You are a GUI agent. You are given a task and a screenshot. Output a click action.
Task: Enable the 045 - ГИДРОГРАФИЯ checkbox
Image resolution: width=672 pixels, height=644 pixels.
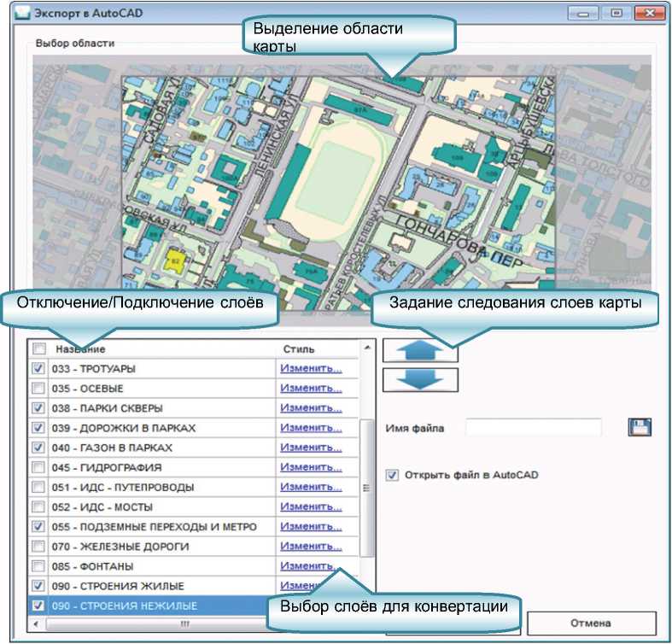38,467
